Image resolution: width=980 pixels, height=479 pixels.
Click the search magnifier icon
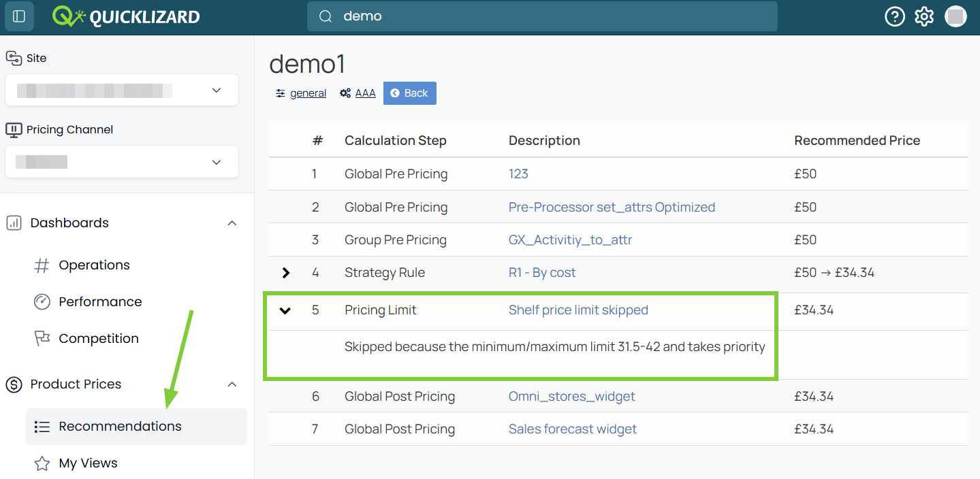click(x=326, y=16)
